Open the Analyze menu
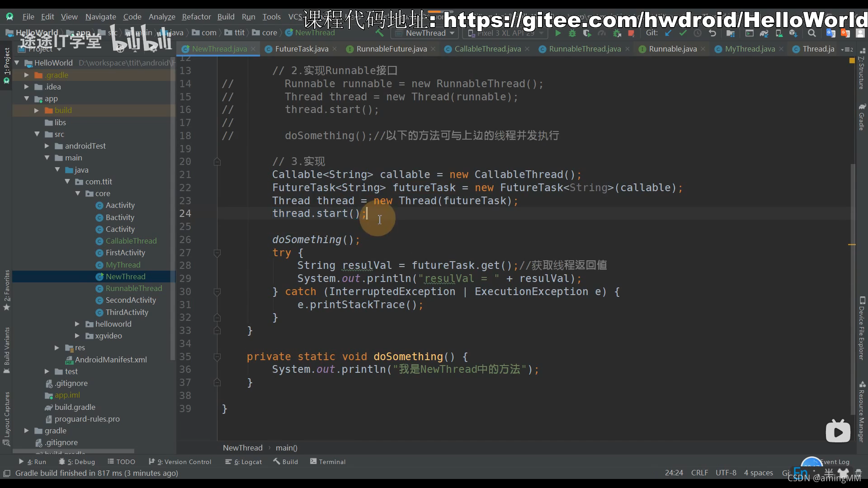 [x=162, y=17]
